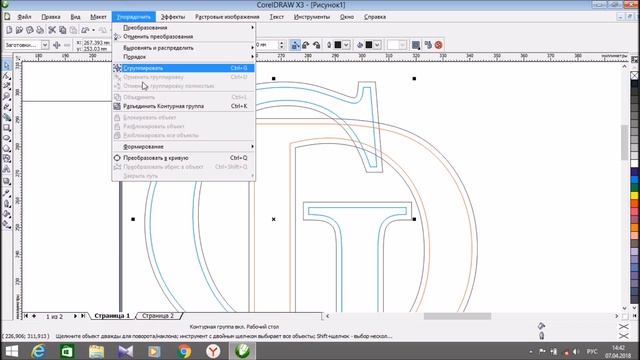Click the Copy icon in the toolbar
Viewport: 640px width, 360px height.
pos(62,30)
